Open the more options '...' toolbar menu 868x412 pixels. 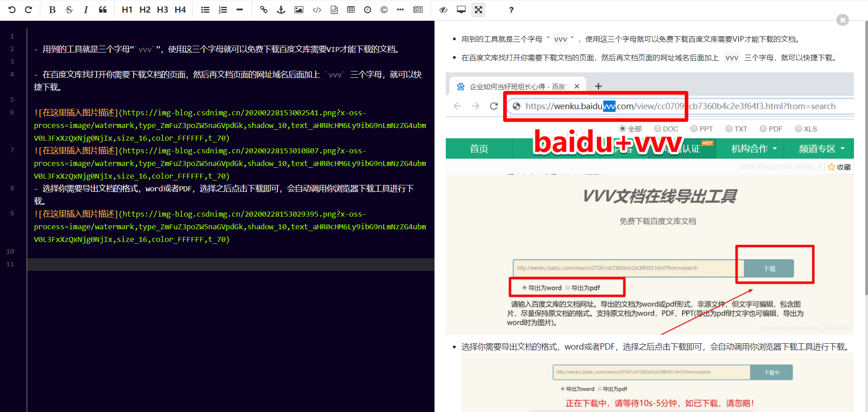click(x=400, y=9)
